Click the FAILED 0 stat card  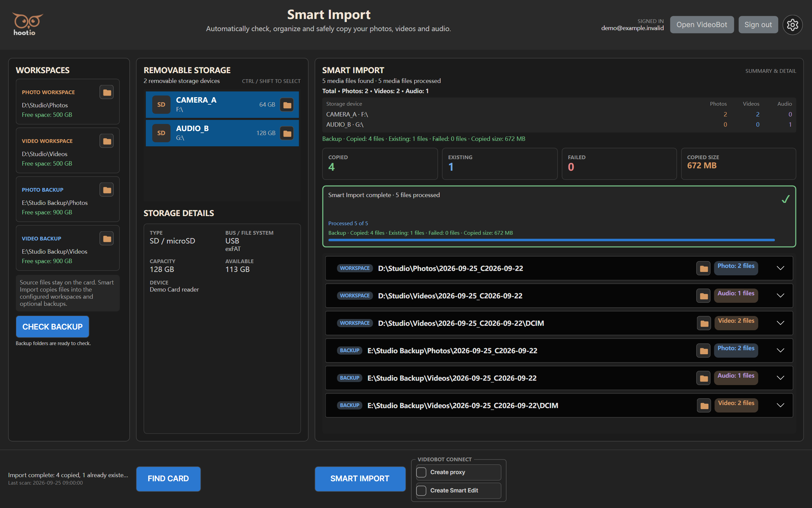click(x=619, y=164)
